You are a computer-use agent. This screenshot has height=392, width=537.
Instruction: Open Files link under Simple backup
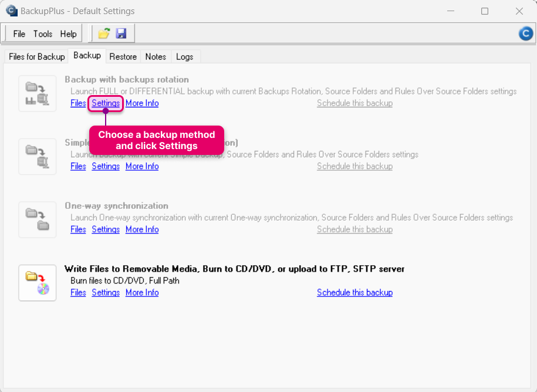pyautogui.click(x=78, y=166)
